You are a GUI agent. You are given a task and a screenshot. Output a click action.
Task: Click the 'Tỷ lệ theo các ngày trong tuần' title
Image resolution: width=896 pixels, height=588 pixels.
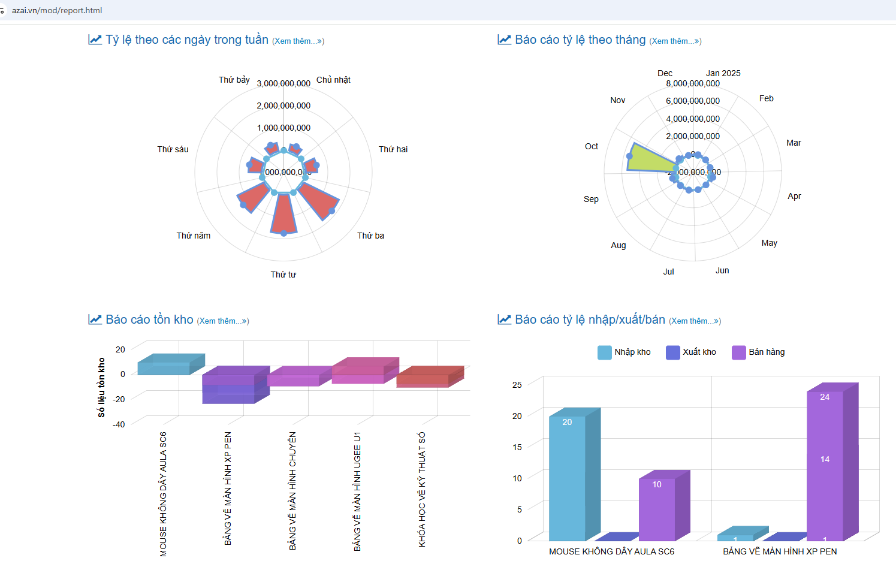tap(187, 40)
